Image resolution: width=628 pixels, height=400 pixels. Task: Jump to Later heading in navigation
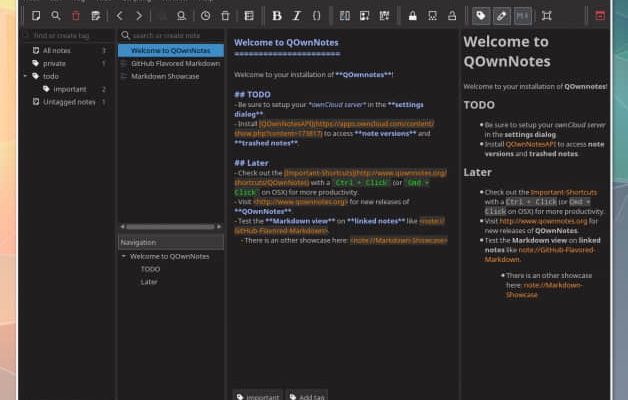tap(149, 282)
